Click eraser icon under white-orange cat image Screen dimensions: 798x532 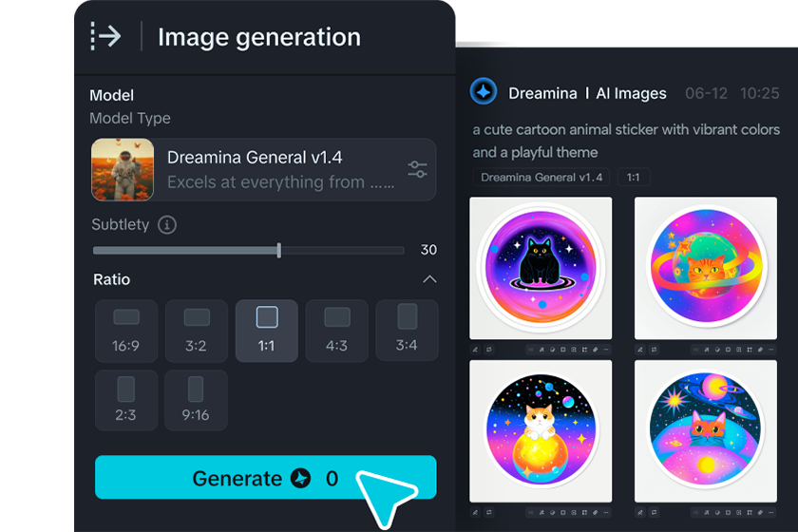coord(595,512)
